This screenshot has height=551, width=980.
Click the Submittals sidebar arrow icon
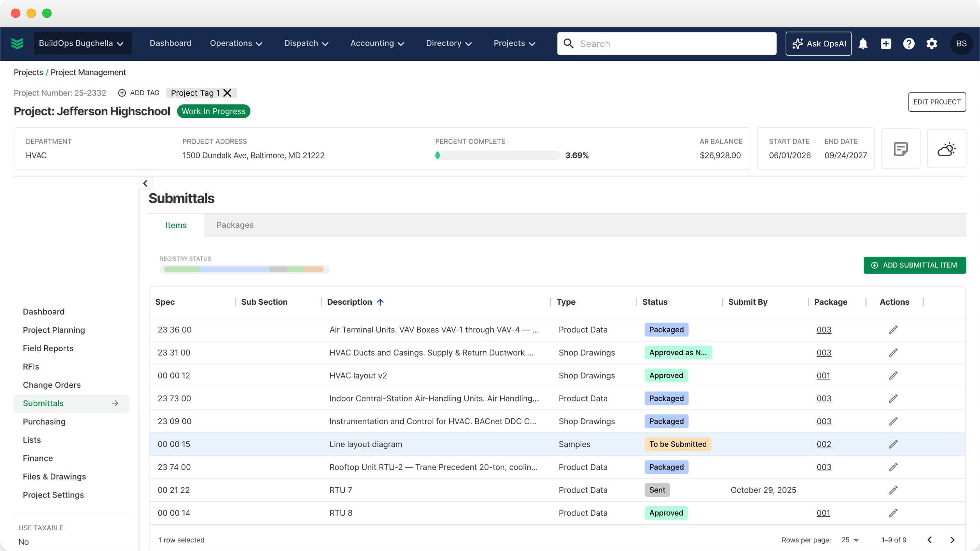pyautogui.click(x=115, y=403)
